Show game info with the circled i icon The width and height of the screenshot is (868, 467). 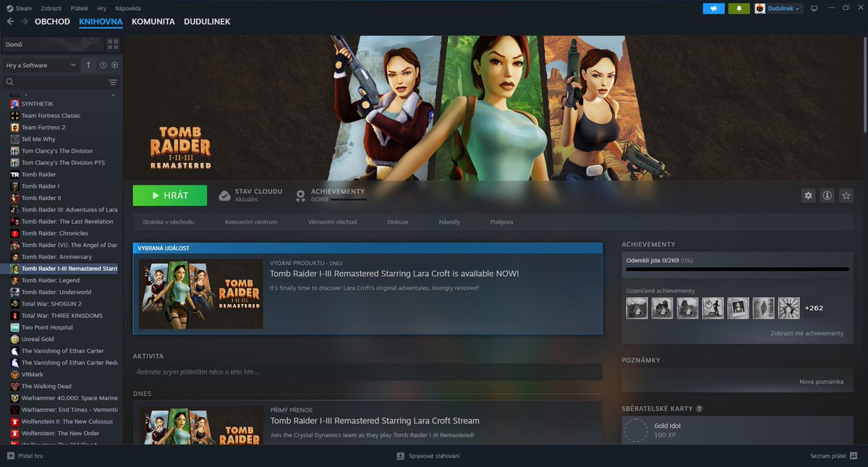click(827, 195)
